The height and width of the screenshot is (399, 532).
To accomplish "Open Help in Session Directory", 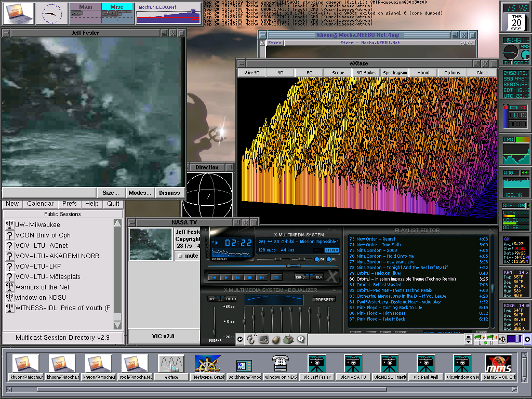I will (x=91, y=204).
